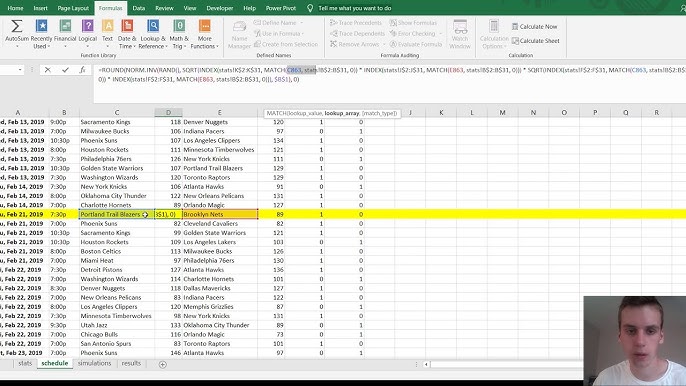Switch to the View ribbon tab
This screenshot has width=686, height=386.
click(190, 8)
